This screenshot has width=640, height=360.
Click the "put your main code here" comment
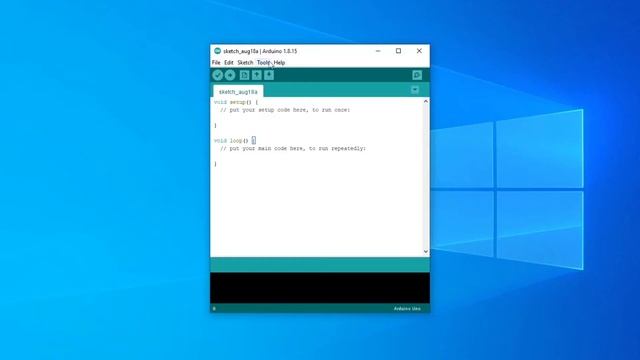tap(293, 148)
